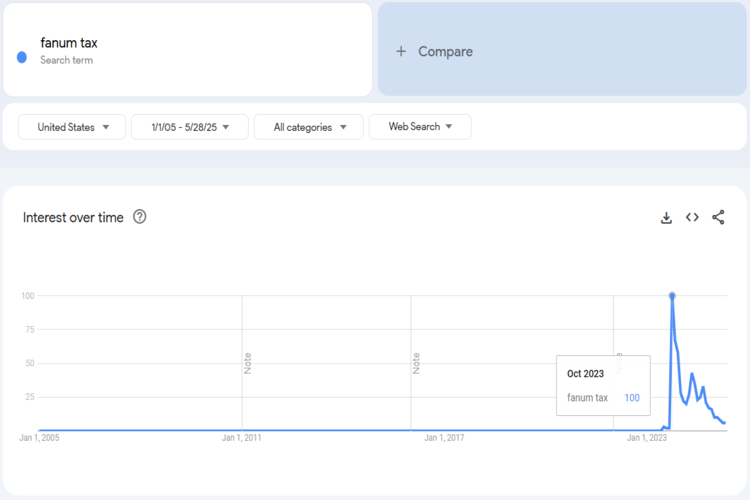The height and width of the screenshot is (500, 750).
Task: Click the 75 y-axis label
Action: click(x=30, y=329)
